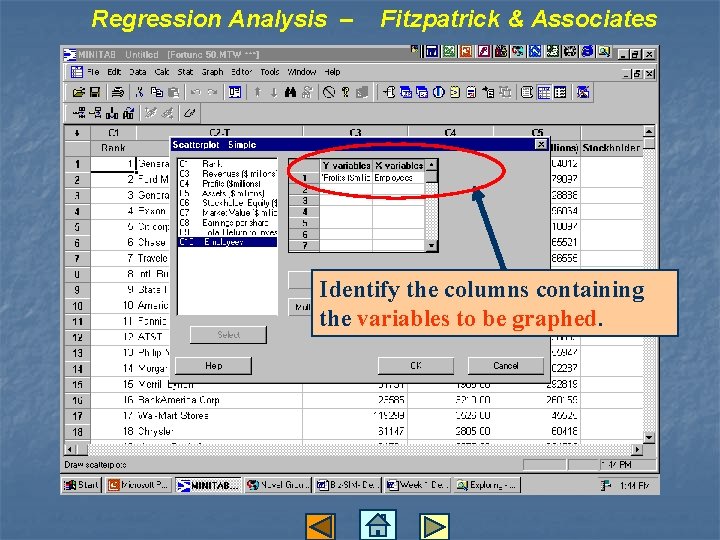Open the Tools menu
This screenshot has width=720, height=540.
(270, 72)
